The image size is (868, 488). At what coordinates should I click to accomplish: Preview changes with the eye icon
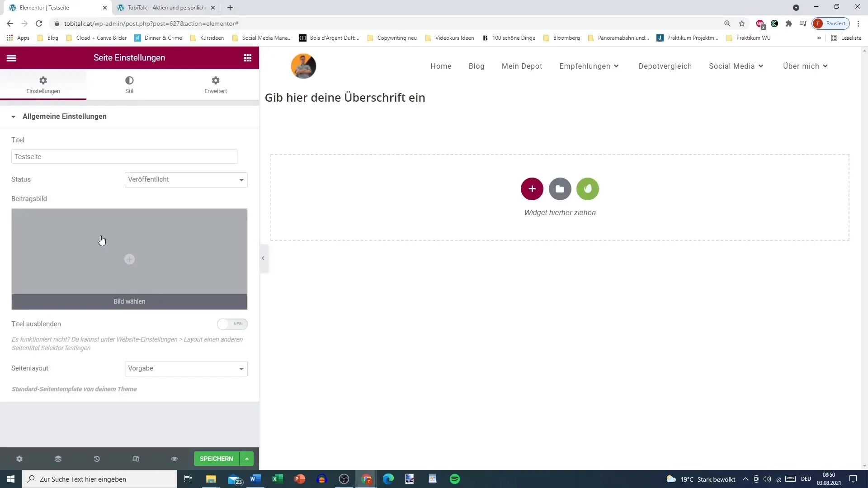tap(175, 459)
